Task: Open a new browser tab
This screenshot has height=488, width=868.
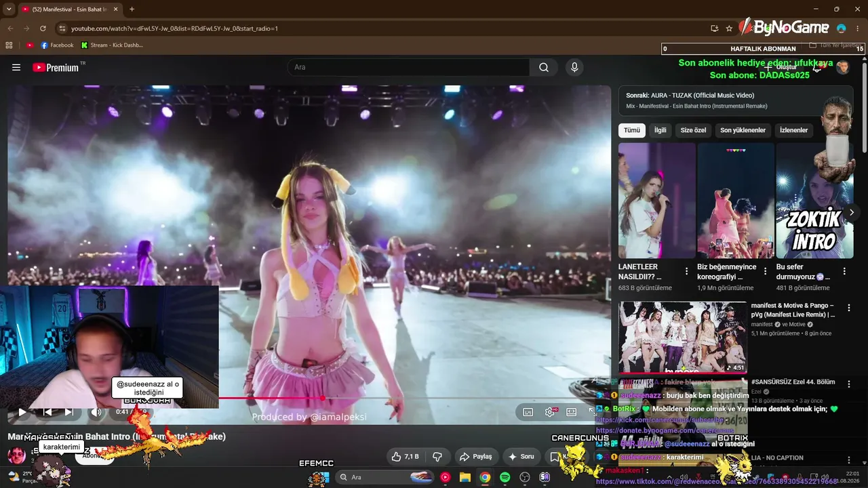Action: [x=132, y=9]
